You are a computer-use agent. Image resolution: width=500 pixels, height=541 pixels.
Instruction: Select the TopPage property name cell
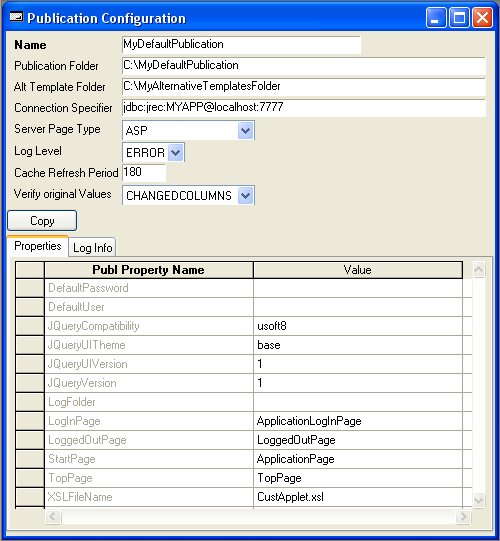pyautogui.click(x=149, y=478)
